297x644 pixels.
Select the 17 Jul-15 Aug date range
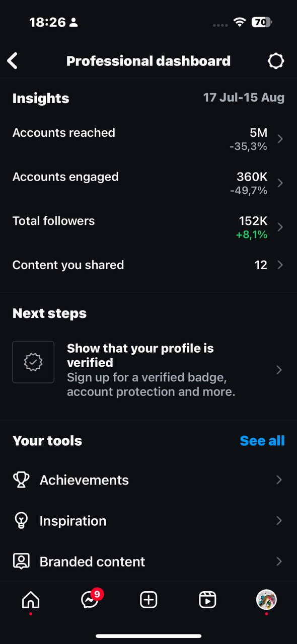244,98
